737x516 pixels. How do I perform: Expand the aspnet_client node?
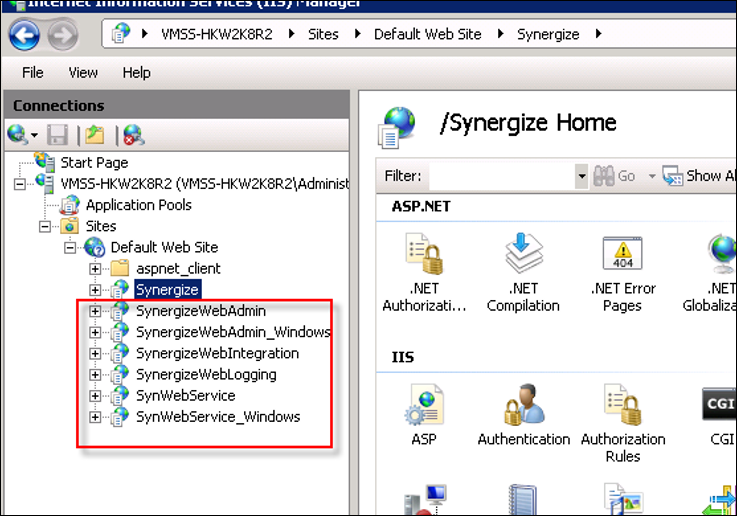point(95,269)
